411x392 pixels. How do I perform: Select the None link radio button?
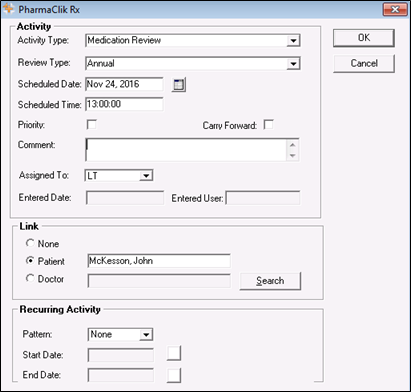pyautogui.click(x=30, y=243)
